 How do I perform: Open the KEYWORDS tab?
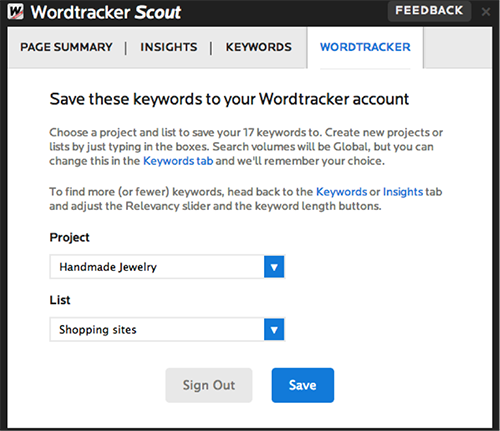pyautogui.click(x=259, y=47)
